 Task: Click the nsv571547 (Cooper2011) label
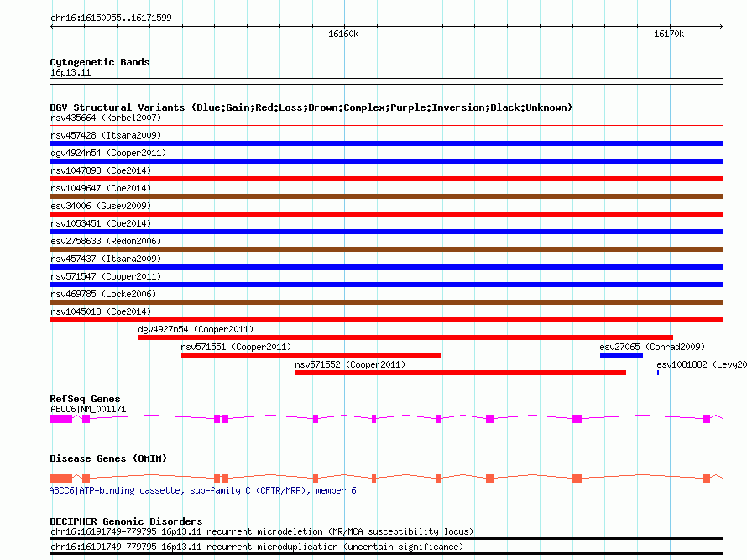106,276
